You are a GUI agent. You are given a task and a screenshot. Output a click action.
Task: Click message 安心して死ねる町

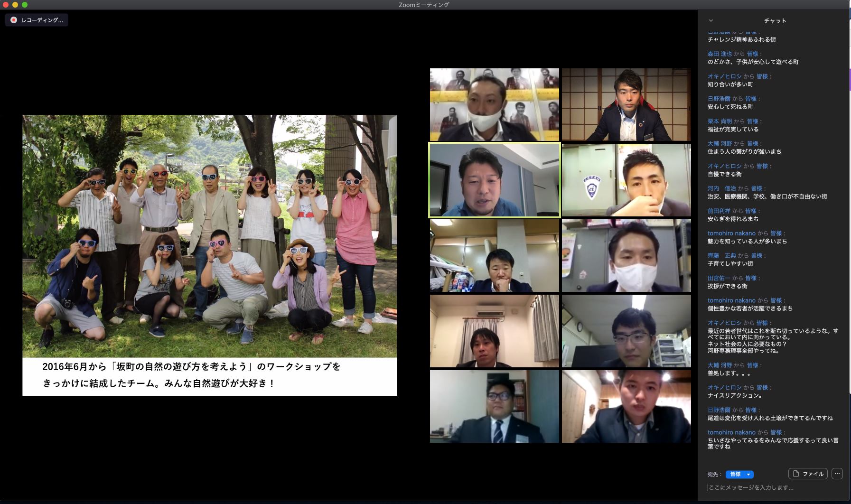730,107
